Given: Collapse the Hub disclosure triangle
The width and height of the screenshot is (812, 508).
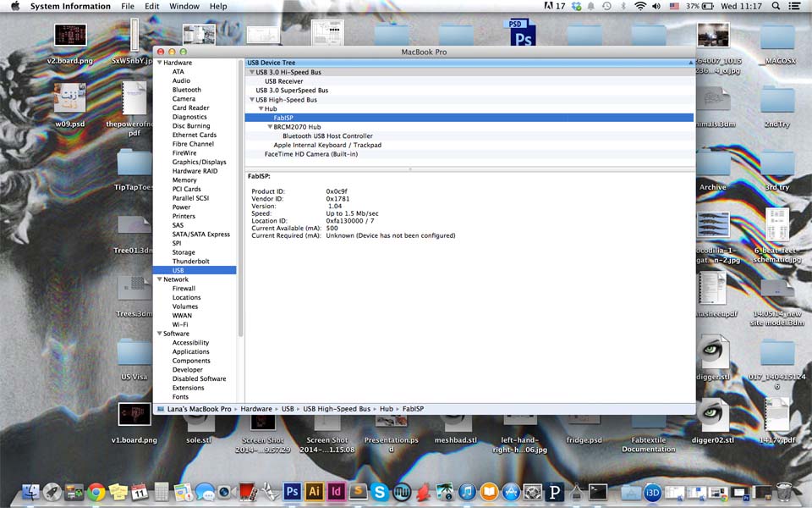Looking at the screenshot, I should (261, 108).
